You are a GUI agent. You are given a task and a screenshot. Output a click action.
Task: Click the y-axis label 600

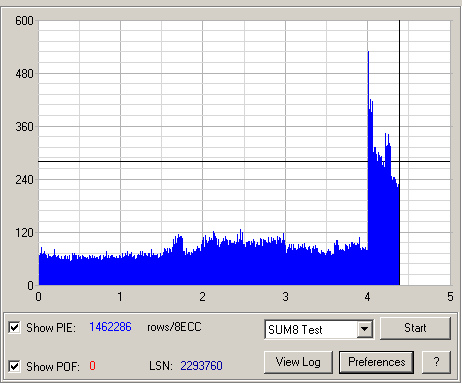click(24, 21)
